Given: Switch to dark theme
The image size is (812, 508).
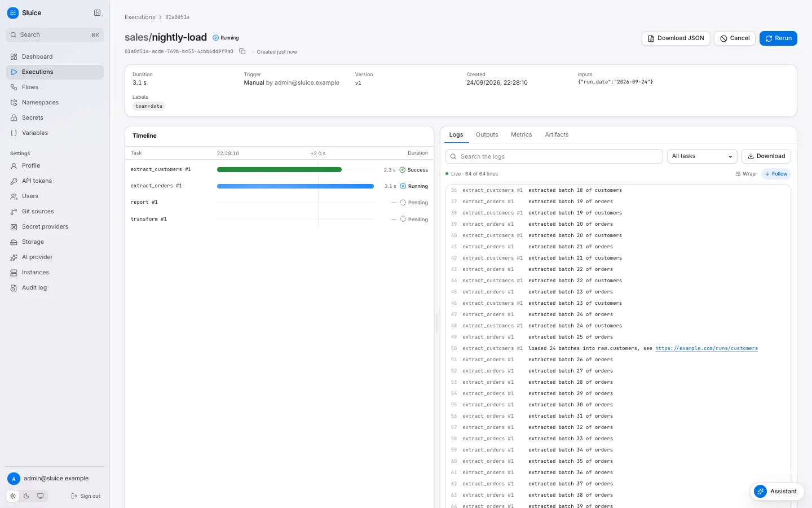Looking at the screenshot, I should pos(27,496).
